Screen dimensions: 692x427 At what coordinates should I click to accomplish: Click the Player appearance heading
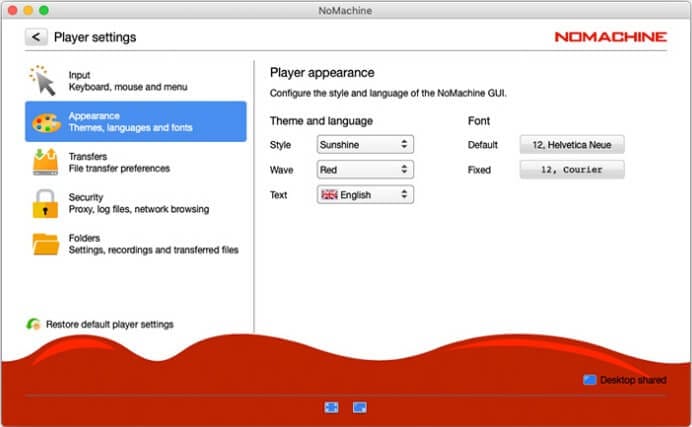pyautogui.click(x=322, y=73)
